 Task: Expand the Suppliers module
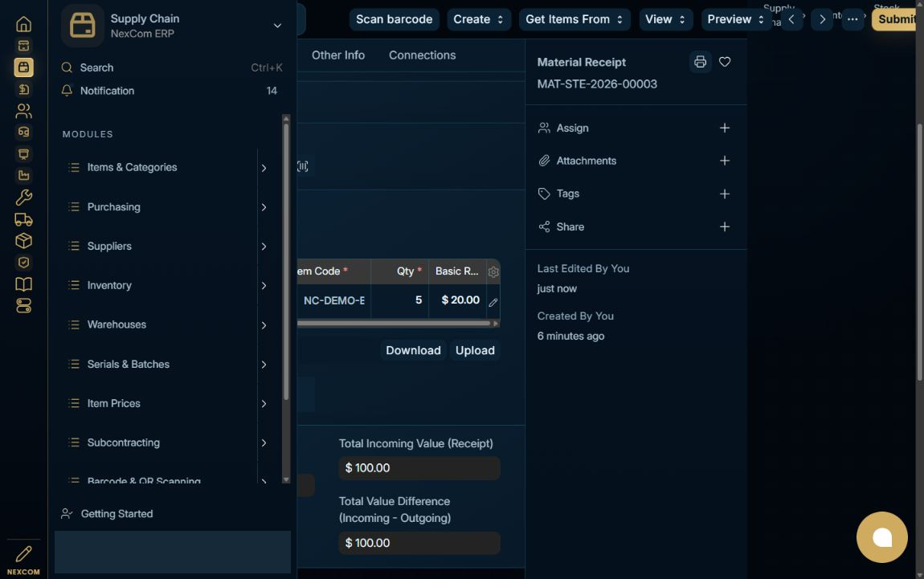[264, 247]
